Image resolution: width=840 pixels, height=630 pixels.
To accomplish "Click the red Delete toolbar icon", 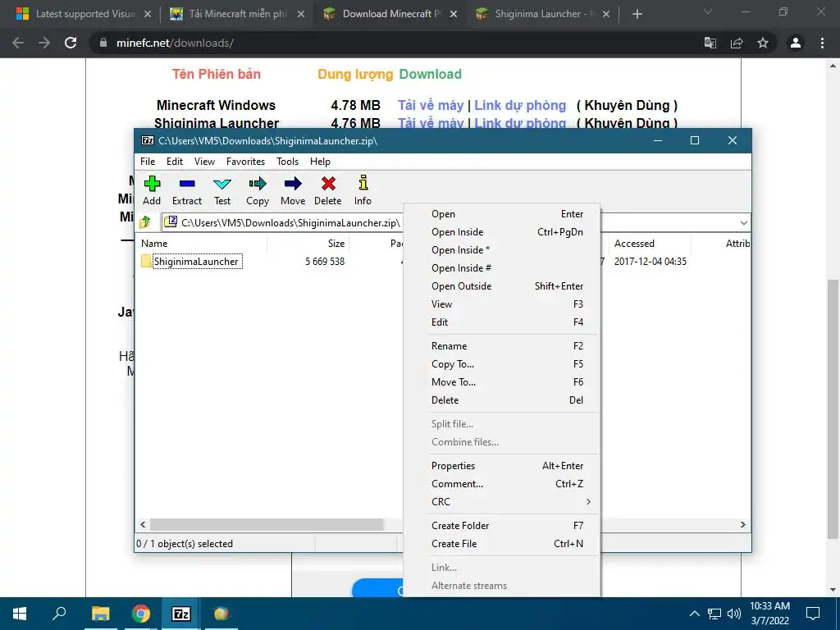I will [328, 184].
